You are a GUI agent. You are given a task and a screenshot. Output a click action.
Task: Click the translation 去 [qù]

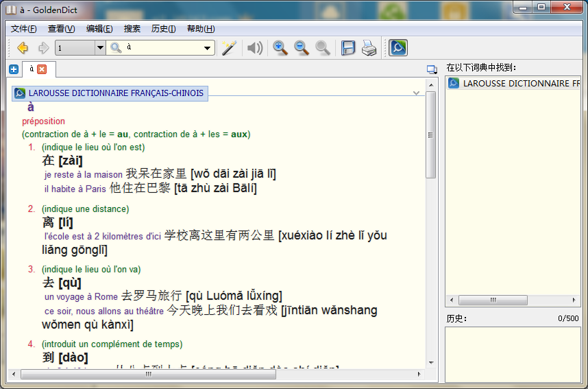pyautogui.click(x=62, y=283)
